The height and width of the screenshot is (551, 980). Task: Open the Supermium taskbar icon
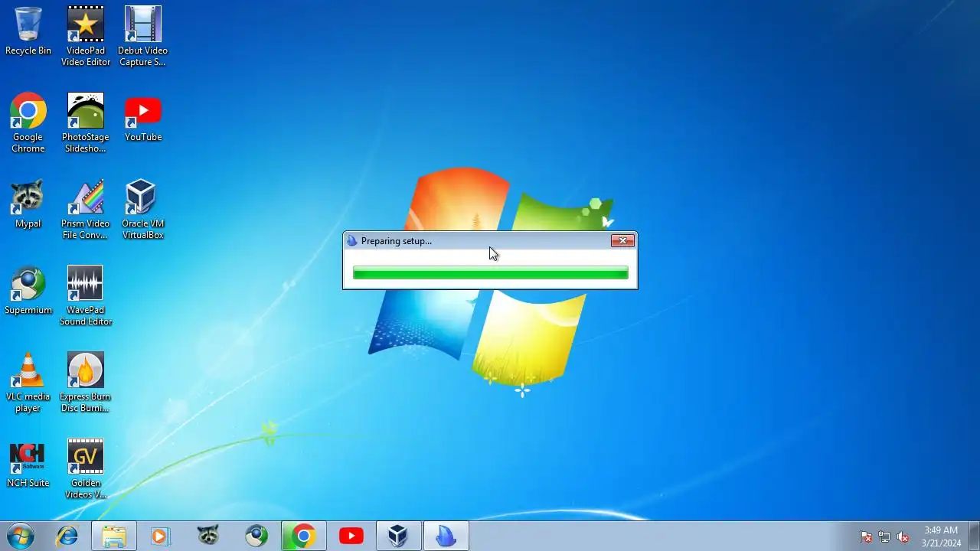(x=256, y=536)
